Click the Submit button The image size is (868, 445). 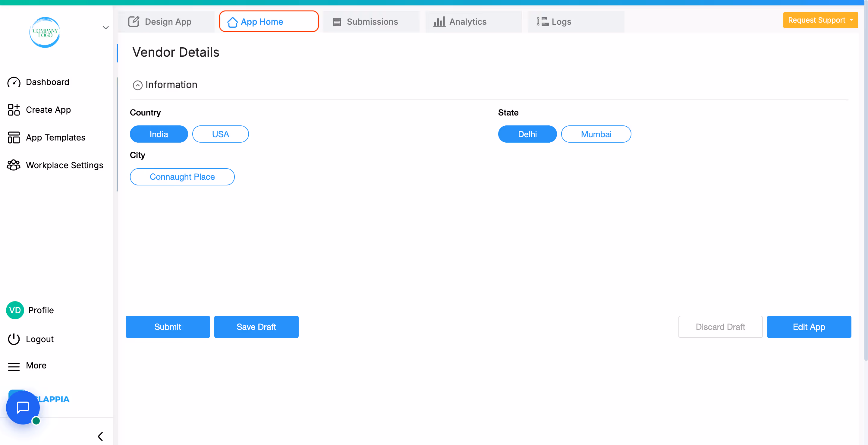click(168, 327)
